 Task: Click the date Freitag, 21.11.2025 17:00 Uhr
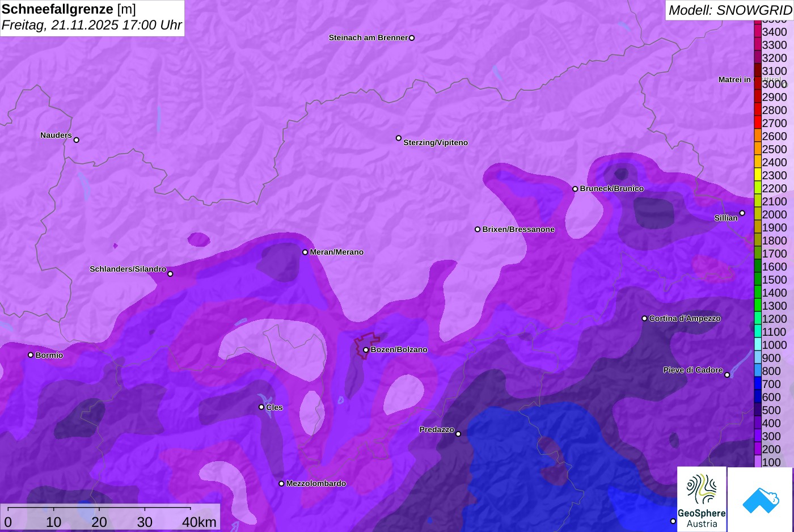tap(91, 25)
